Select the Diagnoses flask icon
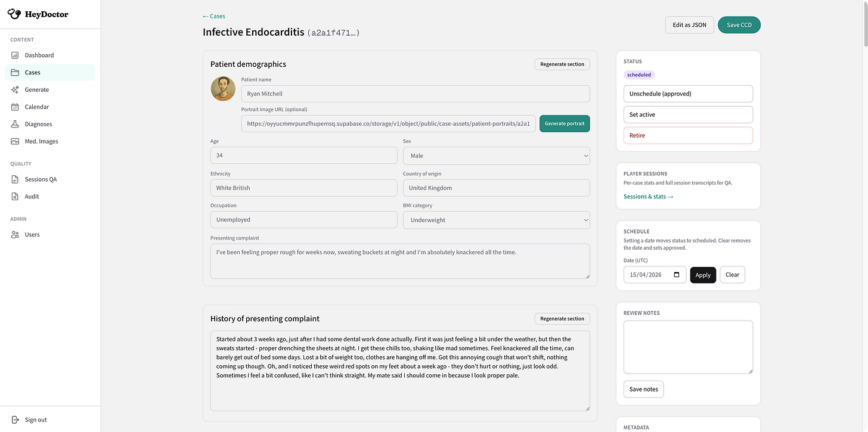 click(x=15, y=125)
